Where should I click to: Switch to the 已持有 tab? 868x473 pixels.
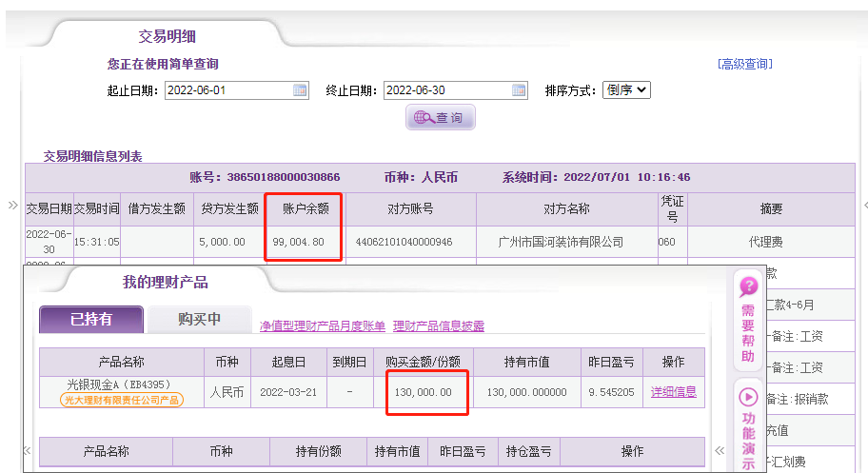point(91,320)
